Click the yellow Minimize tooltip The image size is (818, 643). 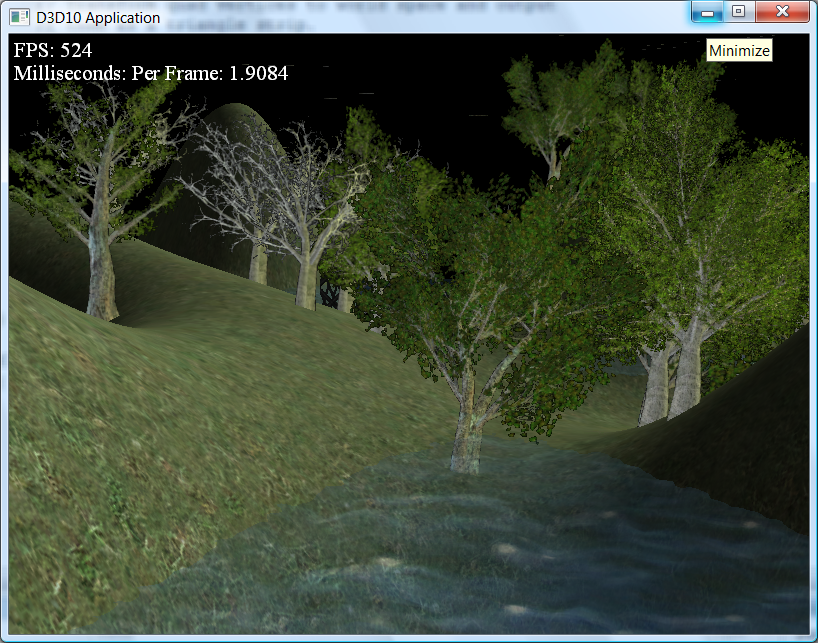pyautogui.click(x=739, y=51)
